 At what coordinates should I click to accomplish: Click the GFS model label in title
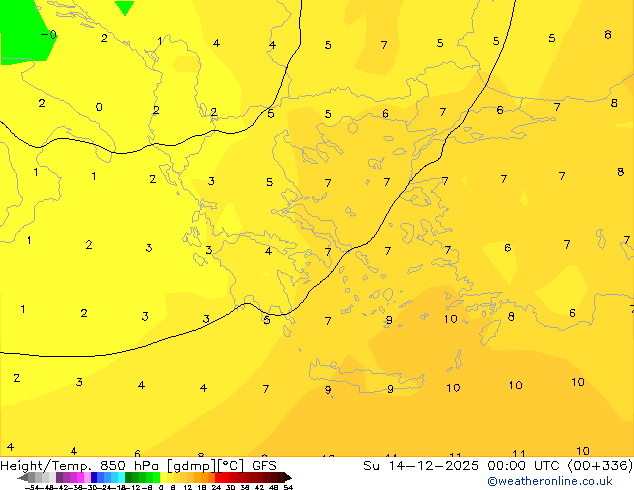tap(264, 466)
